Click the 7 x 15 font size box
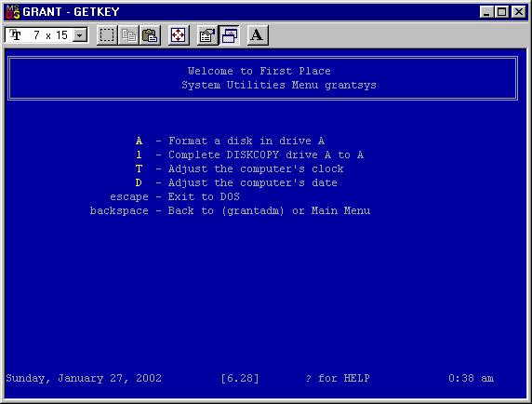532x404 pixels. [x=47, y=35]
